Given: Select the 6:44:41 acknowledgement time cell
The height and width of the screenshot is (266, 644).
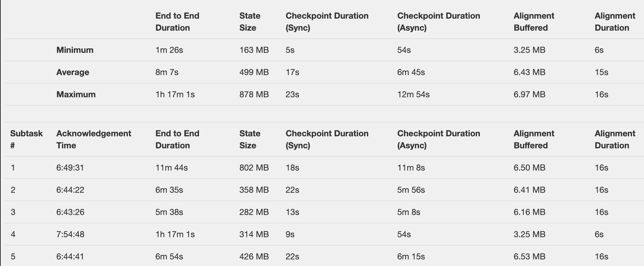Looking at the screenshot, I should (x=70, y=256).
